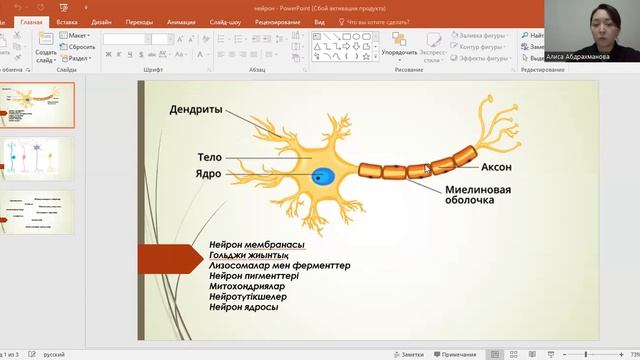Open the font name dropdown arrow
This screenshot has height=360, width=640.
pyautogui.click(x=148, y=39)
